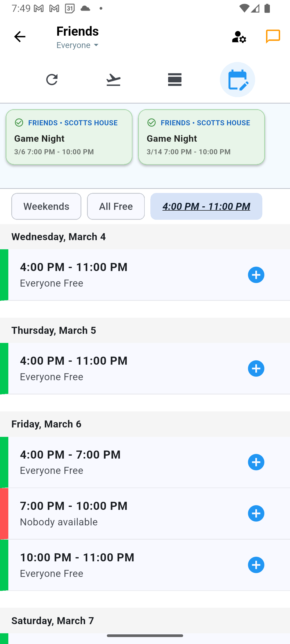Toggle the All Free filter chip
The width and height of the screenshot is (290, 644).
pyautogui.click(x=116, y=206)
